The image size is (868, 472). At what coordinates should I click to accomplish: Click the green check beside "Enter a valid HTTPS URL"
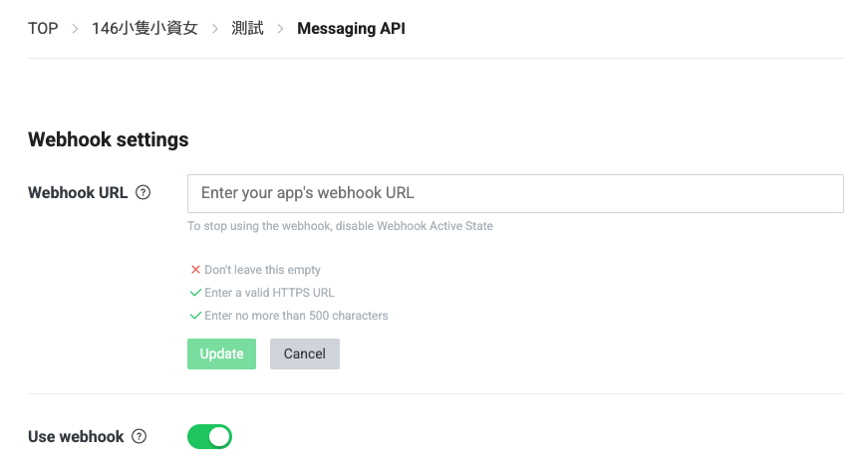(x=195, y=293)
